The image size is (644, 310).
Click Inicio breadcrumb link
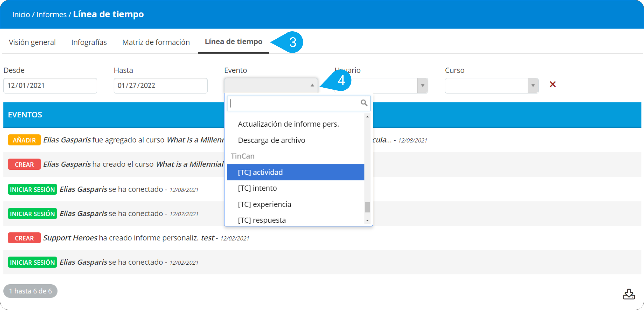tap(21, 15)
